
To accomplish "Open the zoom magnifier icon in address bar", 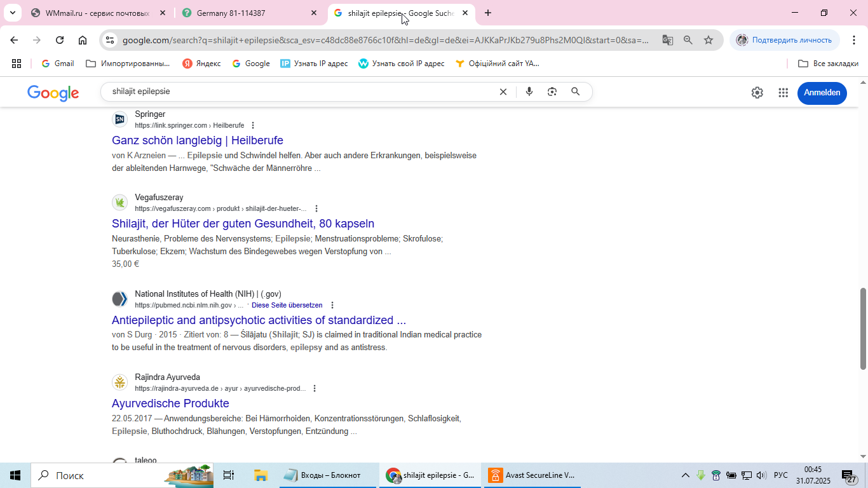I will (x=688, y=40).
